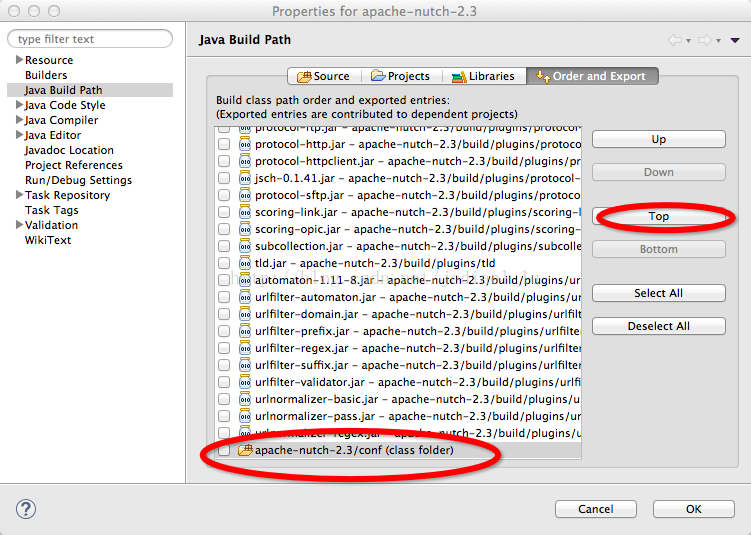
Task: Select the scoring-opic.jar entry text
Action: click(x=418, y=229)
